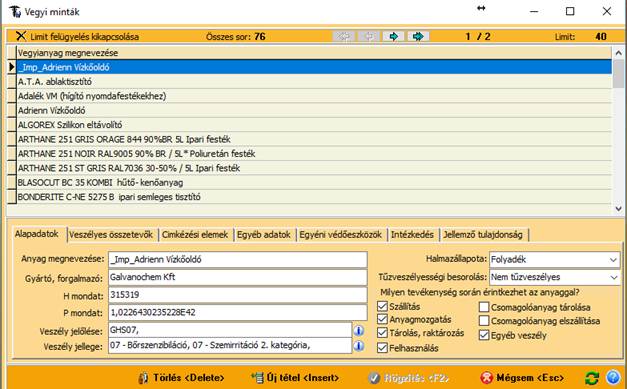Viewport: 627px width, 389px height.
Task: Select Adalék VM (hígító nyomdafestékekhez) row
Action: [314, 96]
